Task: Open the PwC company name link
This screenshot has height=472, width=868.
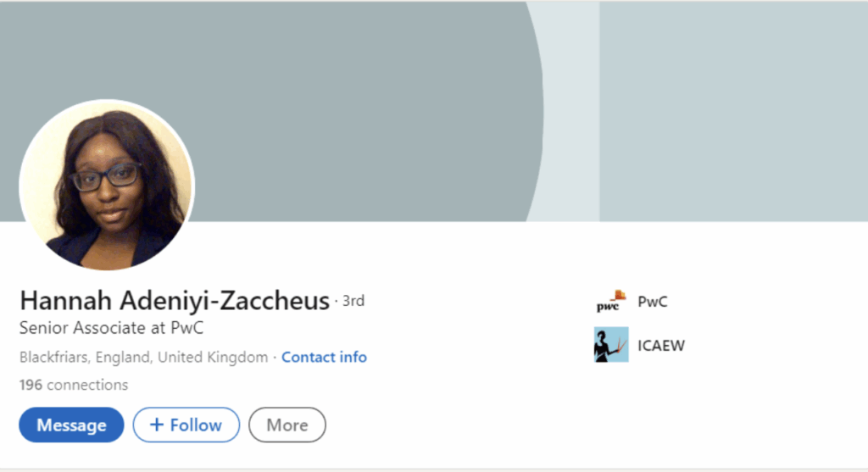Action: [653, 301]
